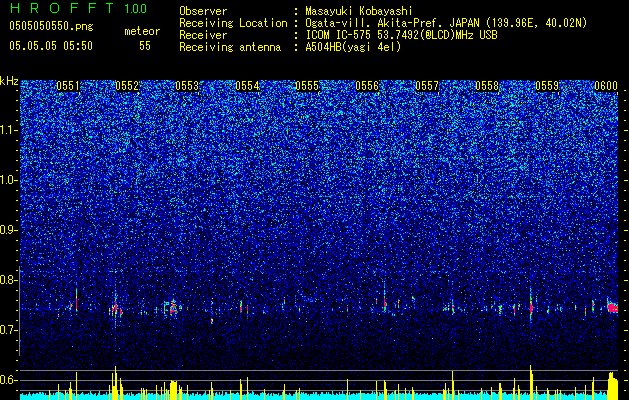Click the 1.1 kHz axis label

(x=8, y=130)
